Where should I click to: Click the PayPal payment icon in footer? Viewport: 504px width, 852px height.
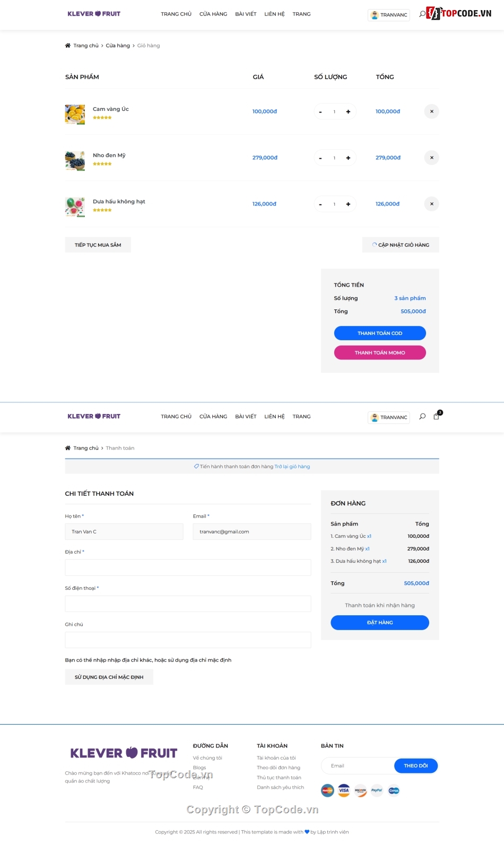pyautogui.click(x=377, y=790)
